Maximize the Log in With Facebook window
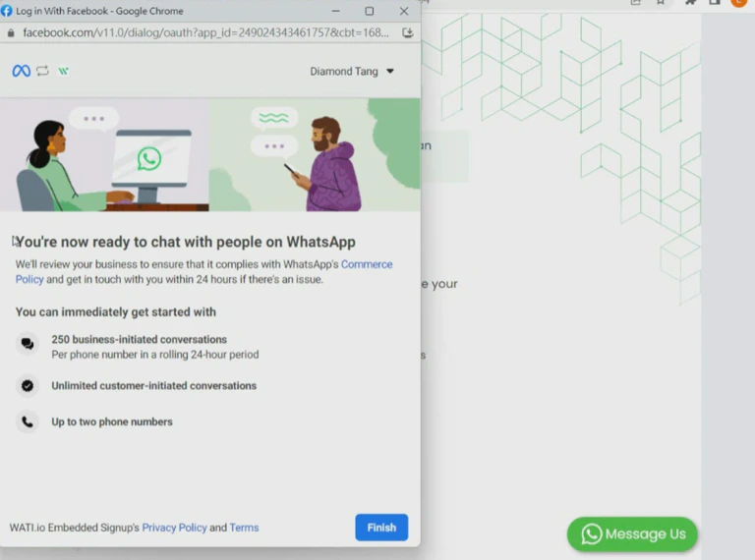 coord(370,11)
